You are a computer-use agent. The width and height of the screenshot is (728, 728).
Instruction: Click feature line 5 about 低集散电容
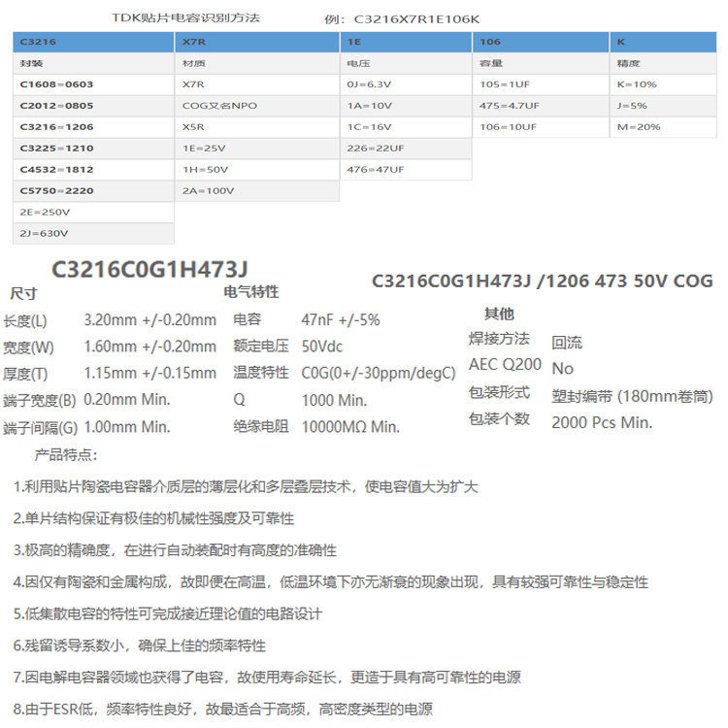(168, 613)
